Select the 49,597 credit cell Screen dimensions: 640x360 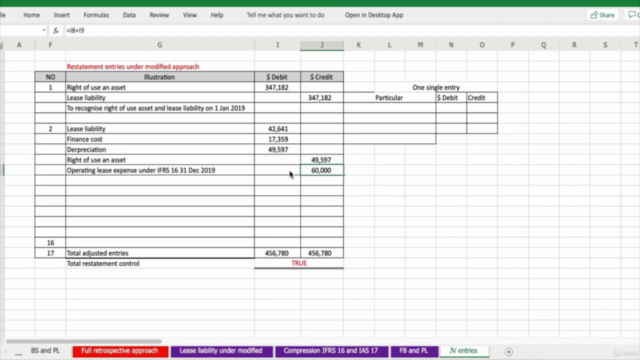(322, 160)
